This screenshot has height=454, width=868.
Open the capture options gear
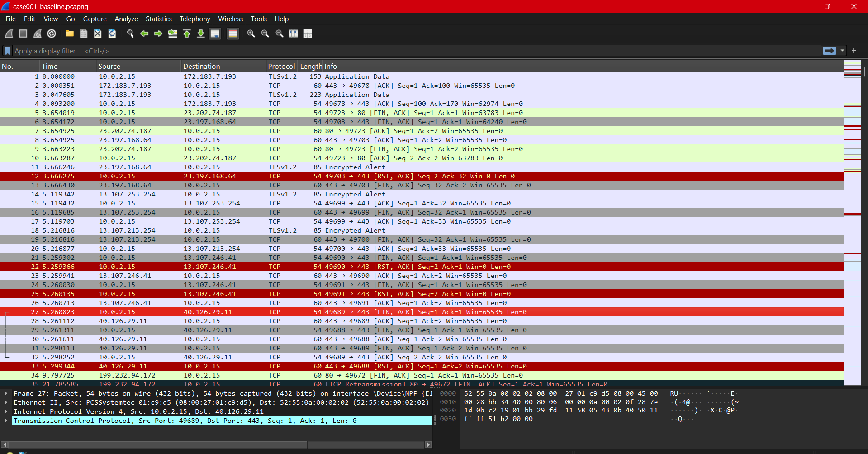click(51, 33)
